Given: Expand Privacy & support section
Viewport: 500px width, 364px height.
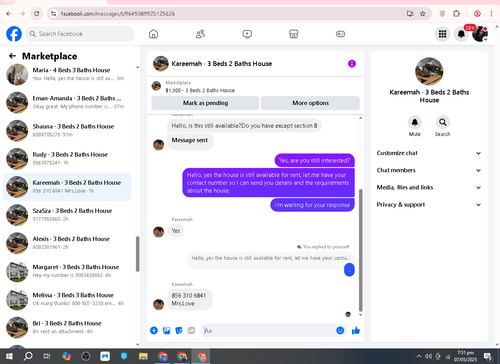Looking at the screenshot, I should click(429, 204).
